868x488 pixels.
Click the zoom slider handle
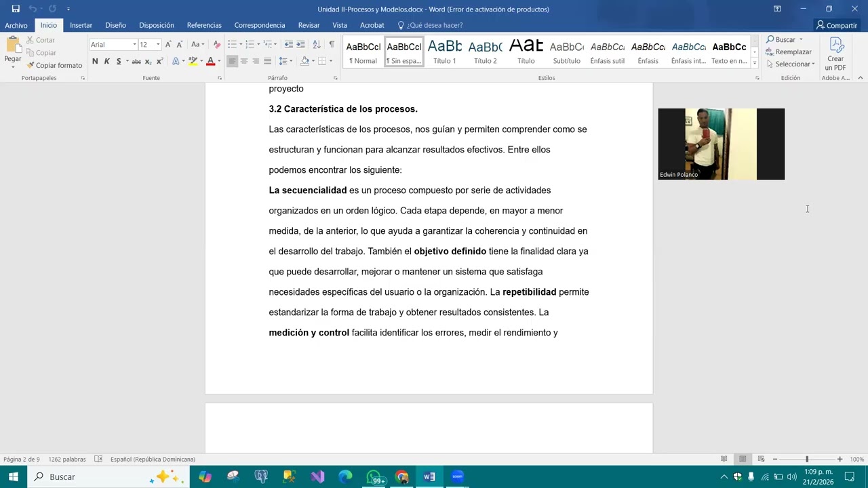point(807,459)
